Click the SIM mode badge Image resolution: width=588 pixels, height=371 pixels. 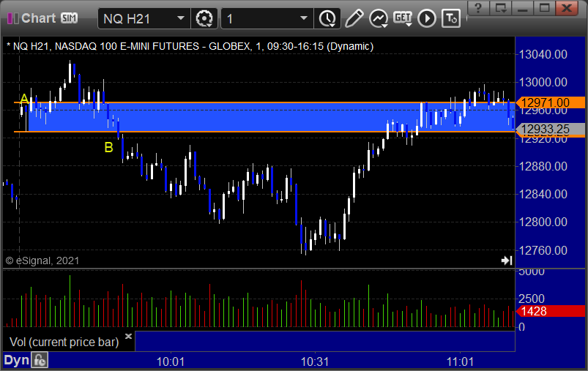[x=70, y=18]
